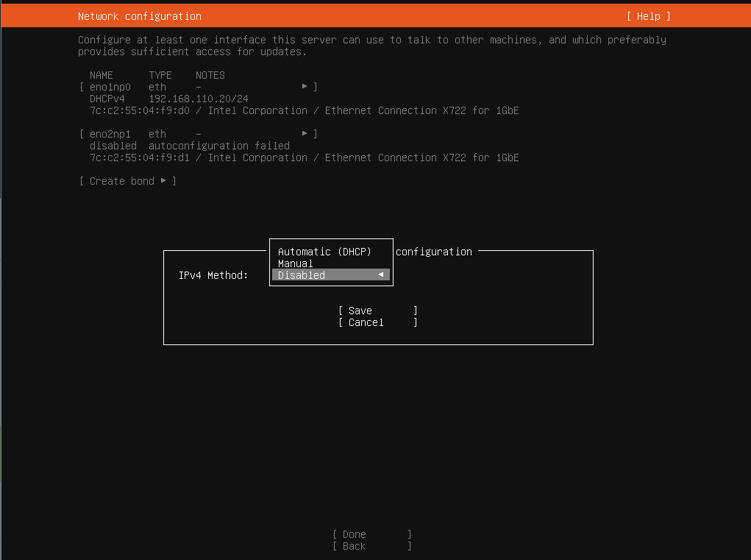The height and width of the screenshot is (560, 751).
Task: Click the Network configuration title
Action: tap(140, 16)
